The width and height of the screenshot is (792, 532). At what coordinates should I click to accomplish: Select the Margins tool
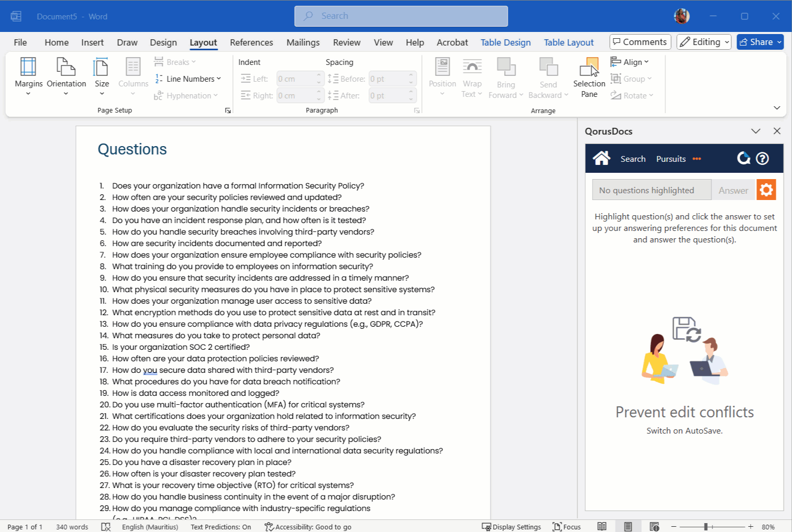[x=28, y=76]
